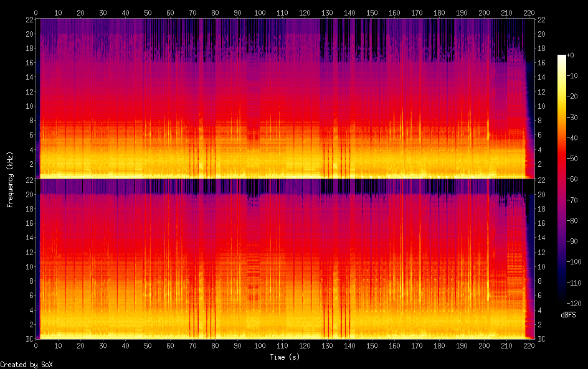Click the topmost 22 label on the right frequency axis
The image size is (588, 369).
click(541, 20)
